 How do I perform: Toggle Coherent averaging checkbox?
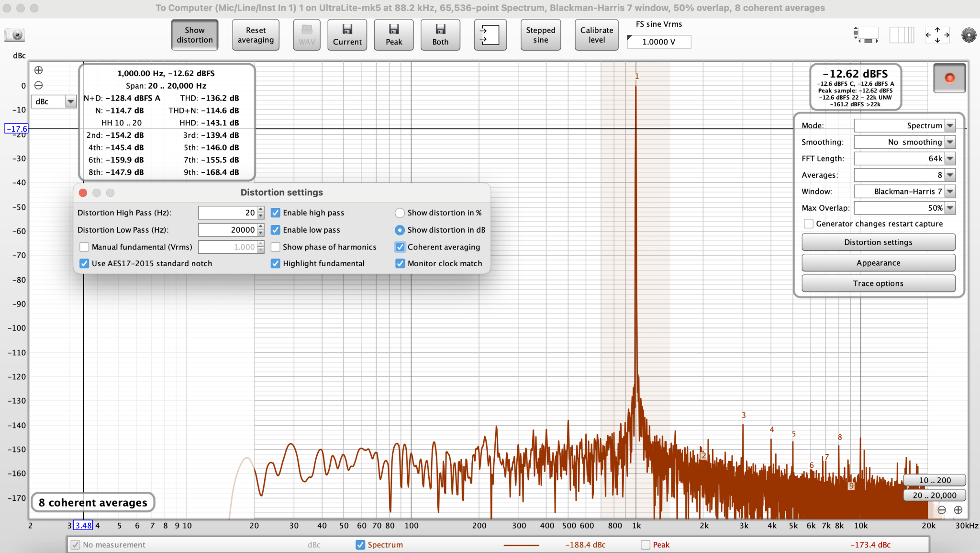[400, 247]
